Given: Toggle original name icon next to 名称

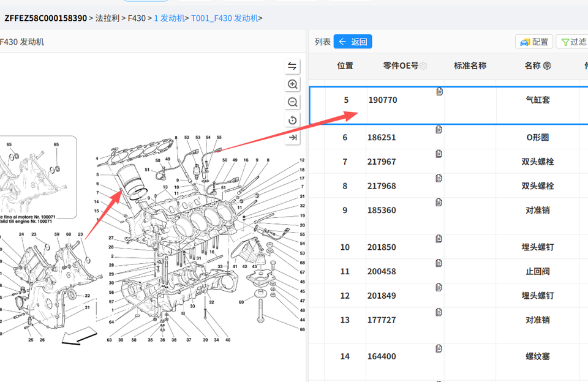Looking at the screenshot, I should 547,66.
